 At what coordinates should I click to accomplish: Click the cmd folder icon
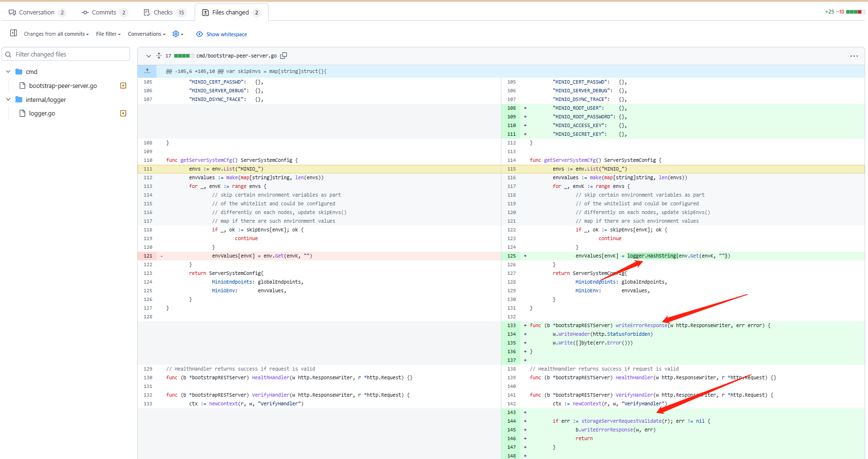point(19,72)
